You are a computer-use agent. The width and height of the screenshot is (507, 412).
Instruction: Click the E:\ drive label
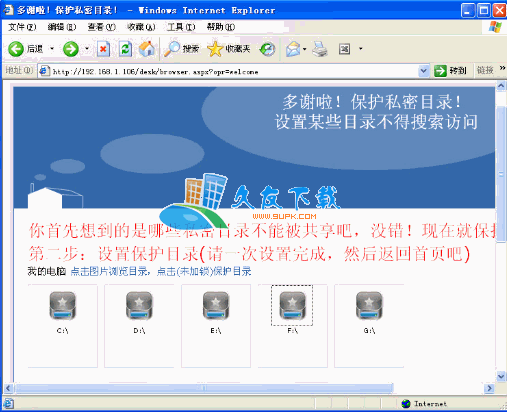pyautogui.click(x=216, y=331)
